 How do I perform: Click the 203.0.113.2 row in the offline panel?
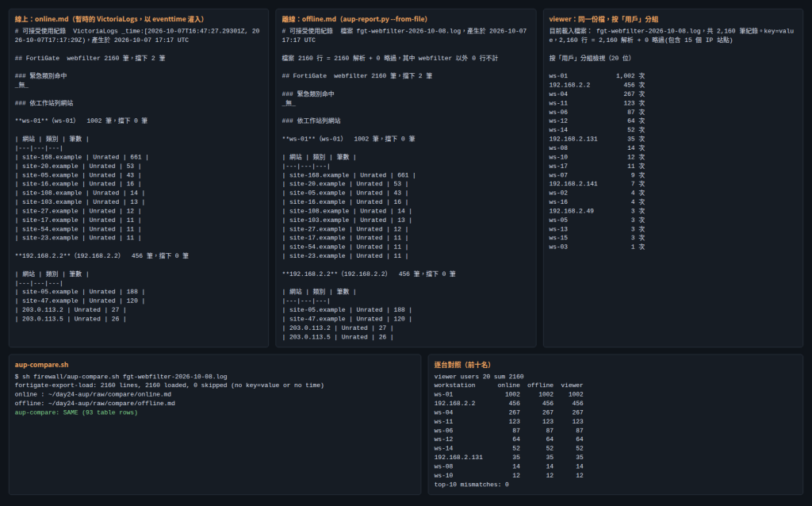(x=338, y=328)
